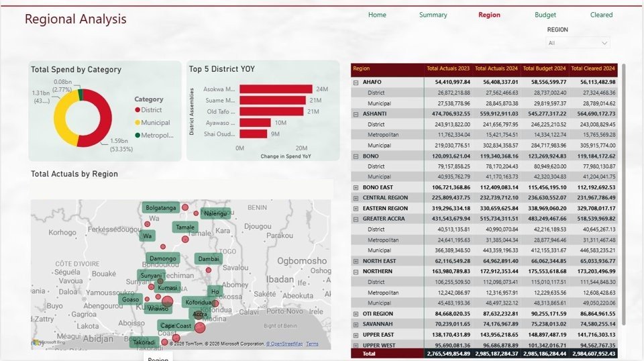Select the red District donut segment
Image resolution: width=644 pixels, height=361 pixels.
(106, 117)
